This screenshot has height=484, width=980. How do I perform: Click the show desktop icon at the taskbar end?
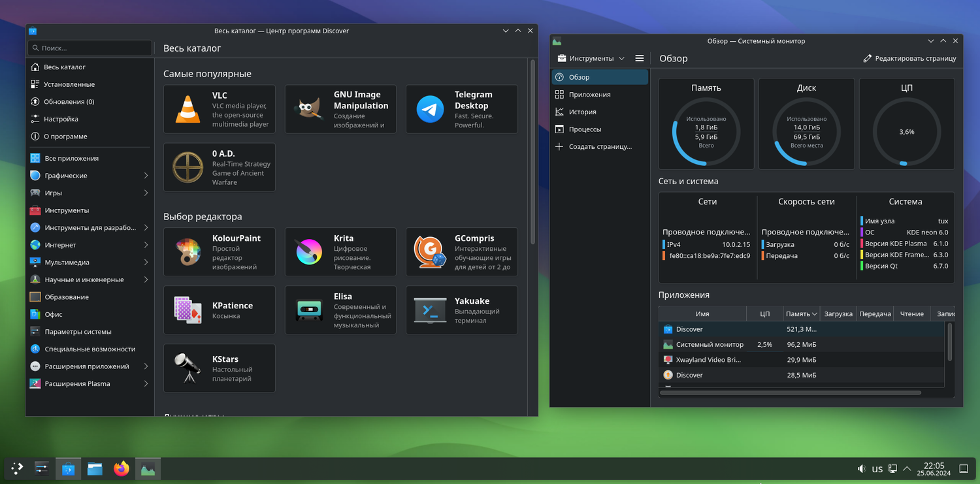964,469
